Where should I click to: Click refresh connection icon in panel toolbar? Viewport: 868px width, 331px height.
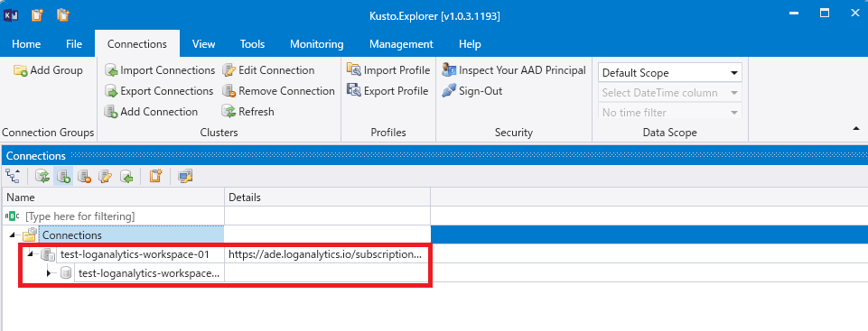[x=42, y=176]
